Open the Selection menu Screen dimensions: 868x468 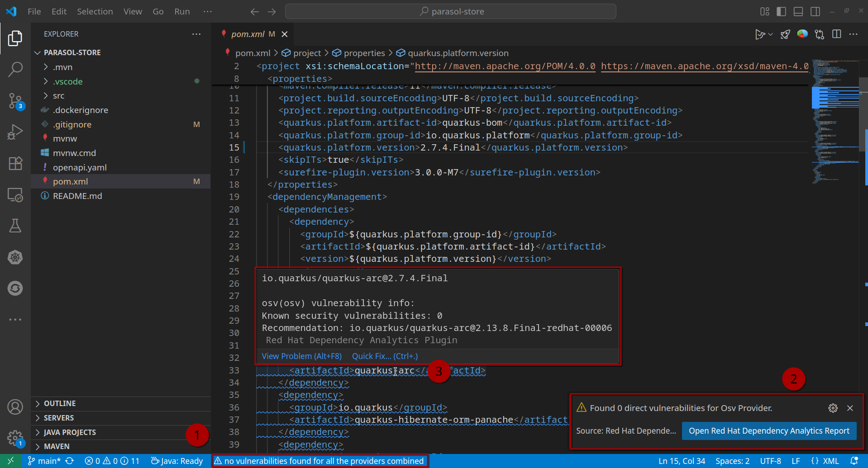pyautogui.click(x=95, y=12)
